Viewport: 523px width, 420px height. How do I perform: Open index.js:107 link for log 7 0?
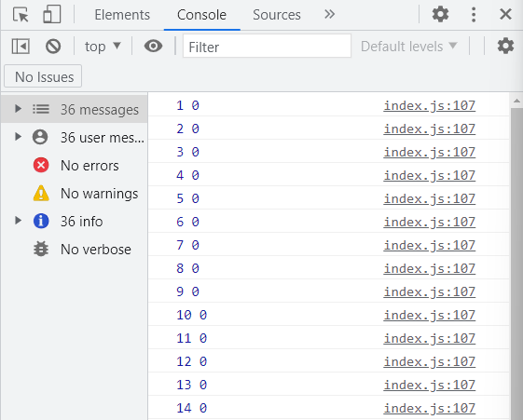(429, 246)
